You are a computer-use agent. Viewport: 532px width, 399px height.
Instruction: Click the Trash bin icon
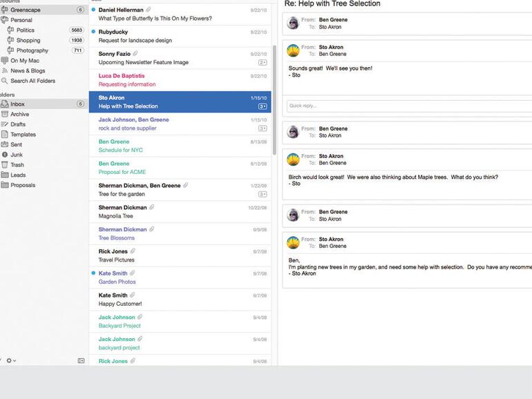click(x=5, y=165)
